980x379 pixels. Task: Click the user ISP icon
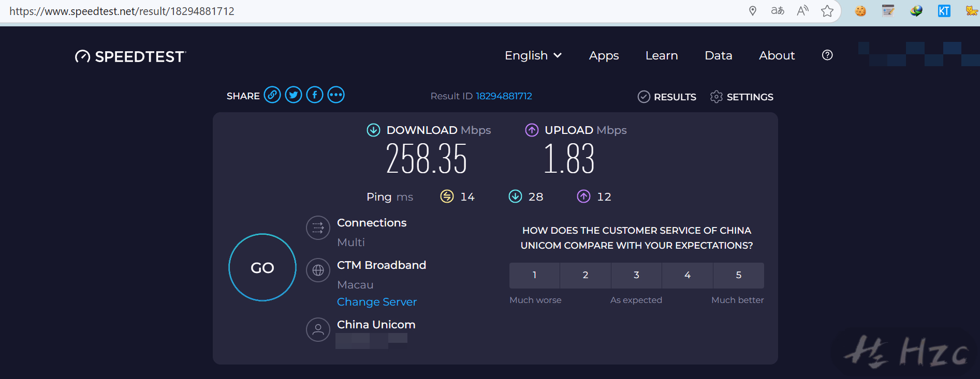tap(318, 330)
